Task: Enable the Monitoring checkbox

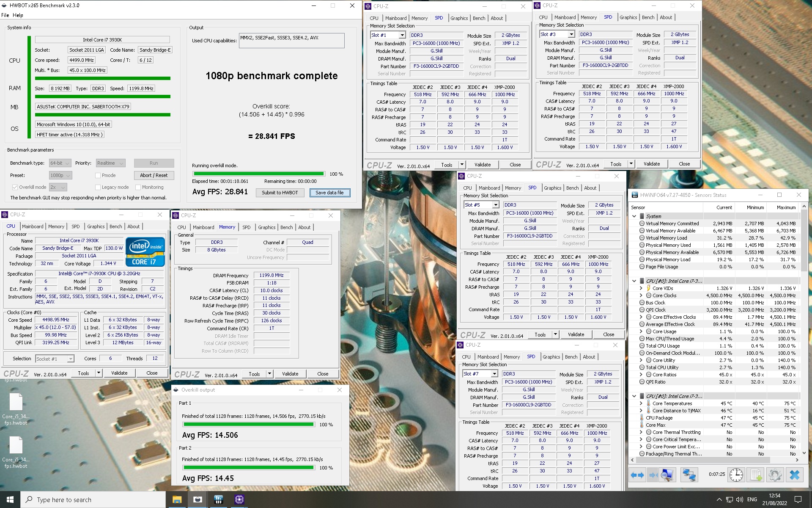Action: [138, 187]
